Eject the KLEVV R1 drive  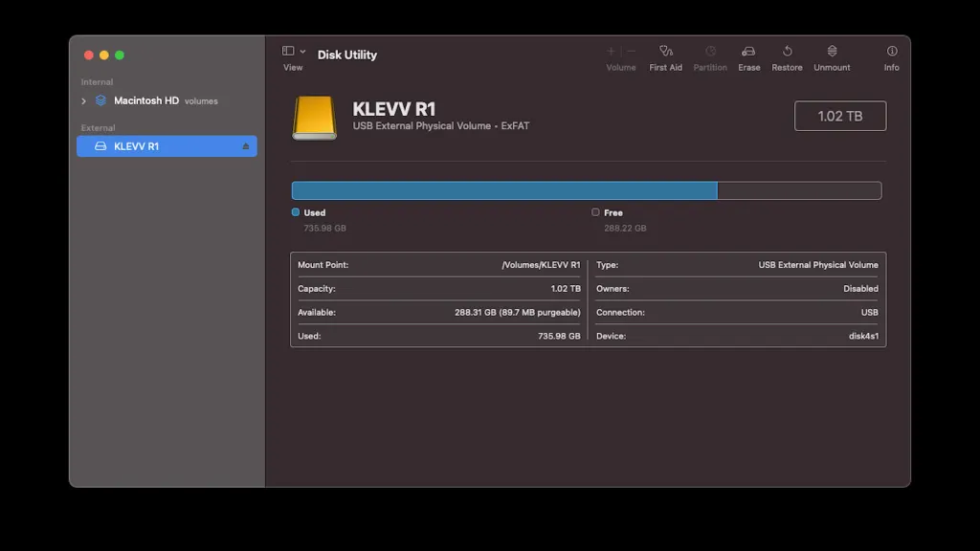pos(246,146)
